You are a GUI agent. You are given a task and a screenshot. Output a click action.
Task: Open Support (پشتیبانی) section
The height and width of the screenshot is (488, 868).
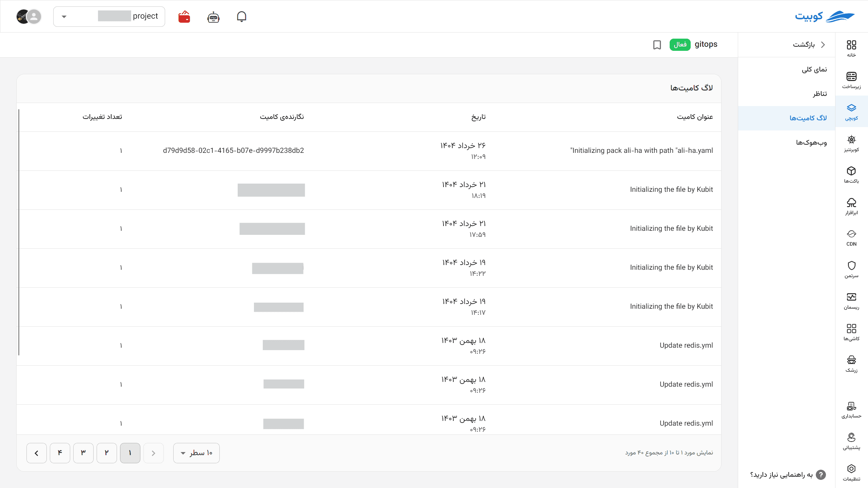coord(851,441)
